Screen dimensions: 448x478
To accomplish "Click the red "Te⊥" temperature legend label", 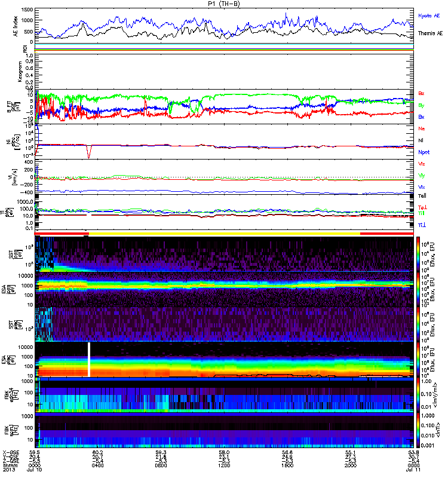I will 422,207.
